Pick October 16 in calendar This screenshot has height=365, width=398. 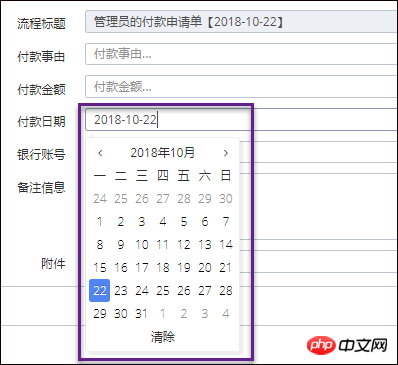coord(121,268)
